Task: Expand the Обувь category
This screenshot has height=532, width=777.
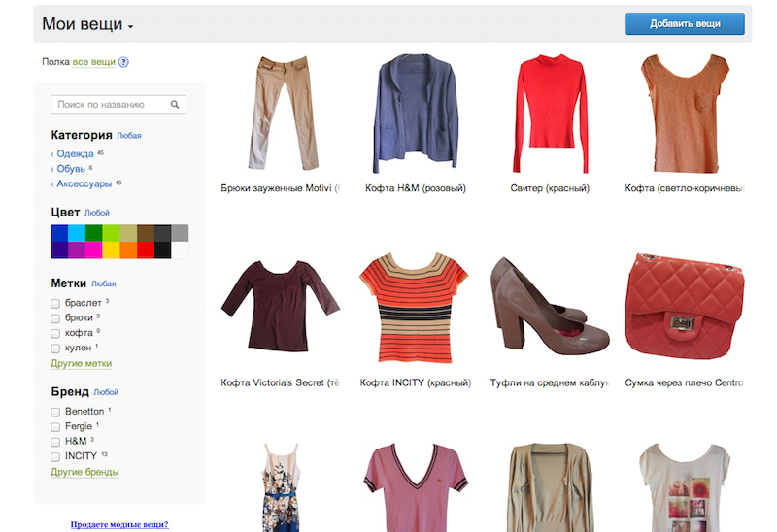Action: [x=71, y=169]
